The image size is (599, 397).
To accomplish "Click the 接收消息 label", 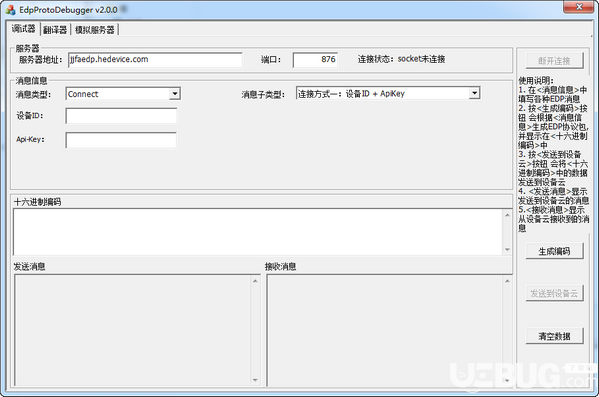I will pos(280,267).
